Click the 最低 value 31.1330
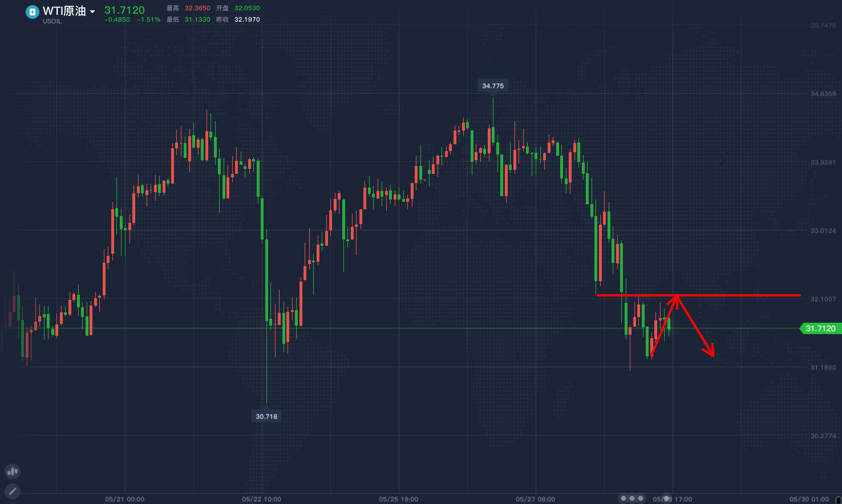842x504 pixels. pyautogui.click(x=197, y=19)
